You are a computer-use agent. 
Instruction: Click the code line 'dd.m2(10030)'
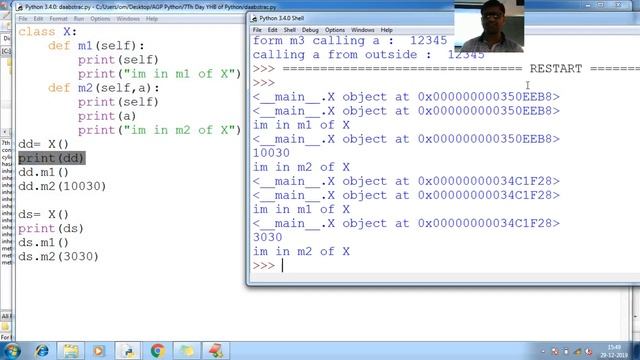(62, 186)
